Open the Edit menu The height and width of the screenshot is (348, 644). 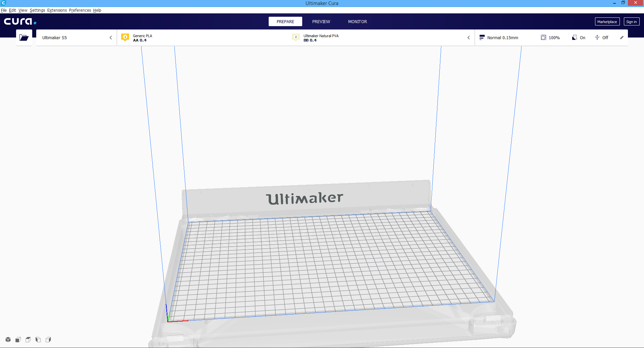pyautogui.click(x=12, y=10)
